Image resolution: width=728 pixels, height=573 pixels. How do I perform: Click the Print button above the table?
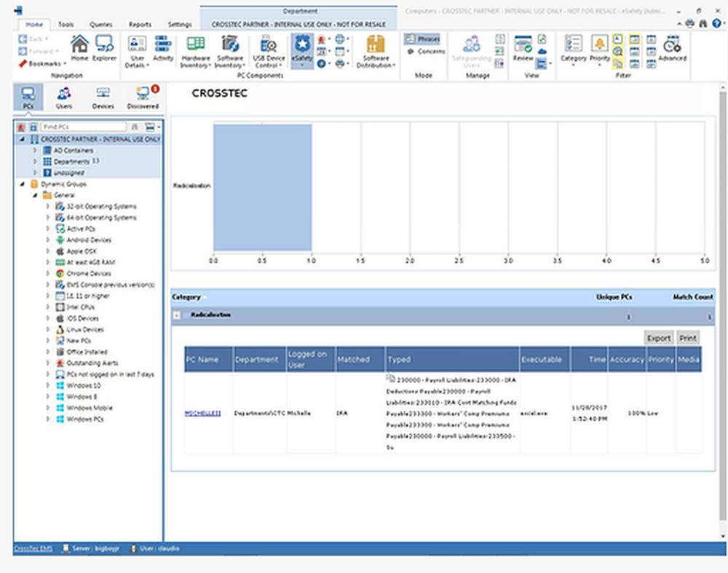[x=688, y=338]
